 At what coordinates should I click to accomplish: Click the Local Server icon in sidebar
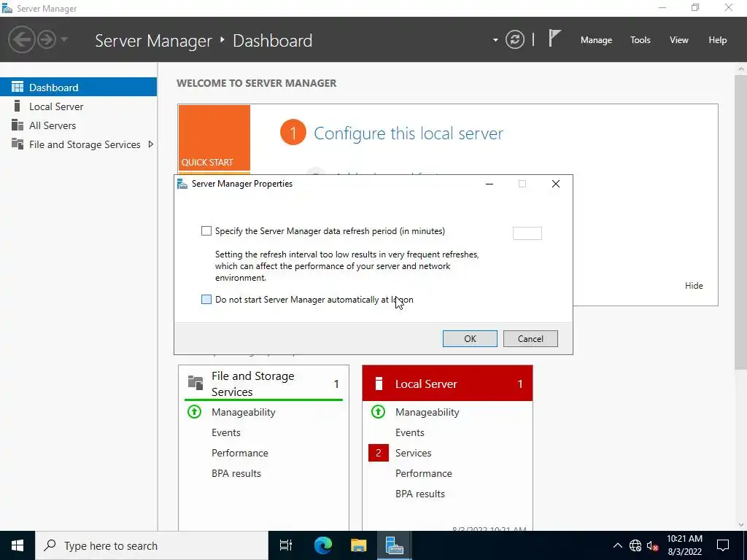(x=18, y=106)
